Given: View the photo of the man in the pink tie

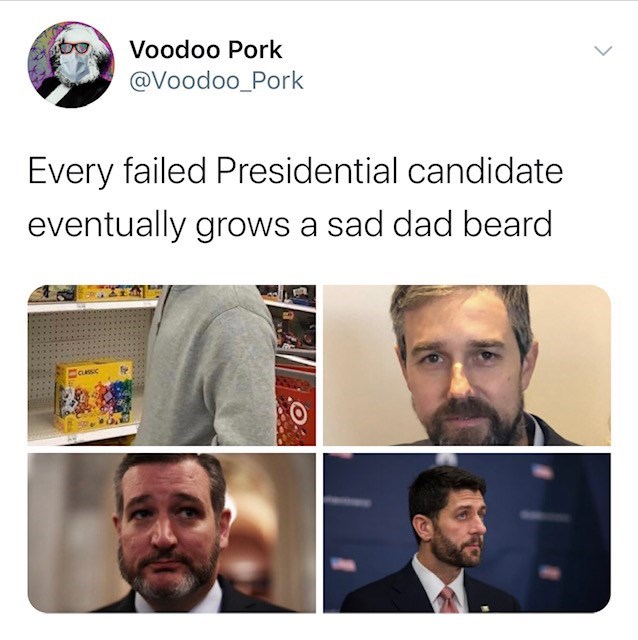Looking at the screenshot, I should [x=467, y=533].
